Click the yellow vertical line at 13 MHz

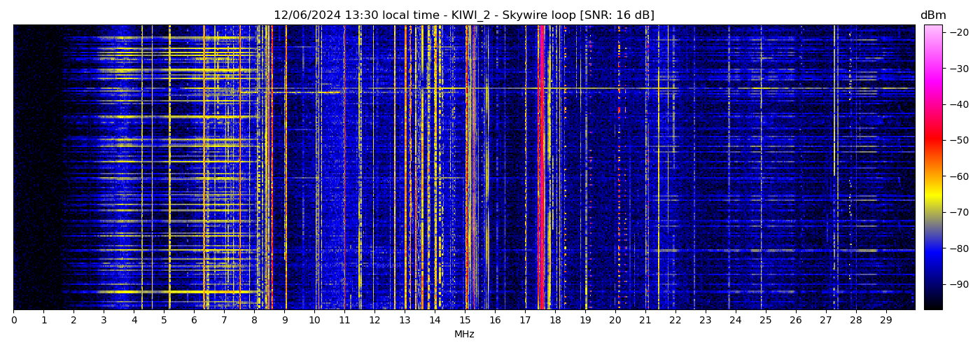coord(405,168)
